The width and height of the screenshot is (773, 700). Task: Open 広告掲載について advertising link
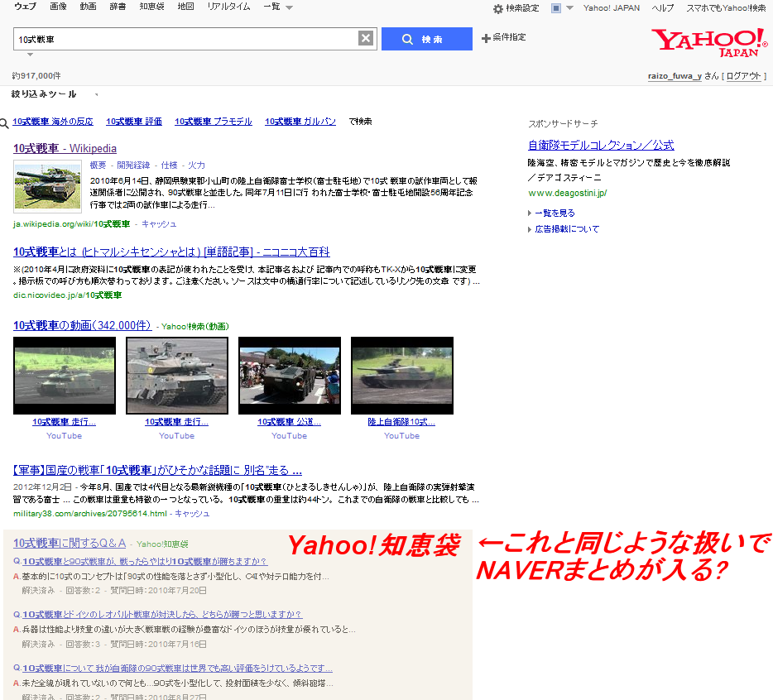pos(567,228)
